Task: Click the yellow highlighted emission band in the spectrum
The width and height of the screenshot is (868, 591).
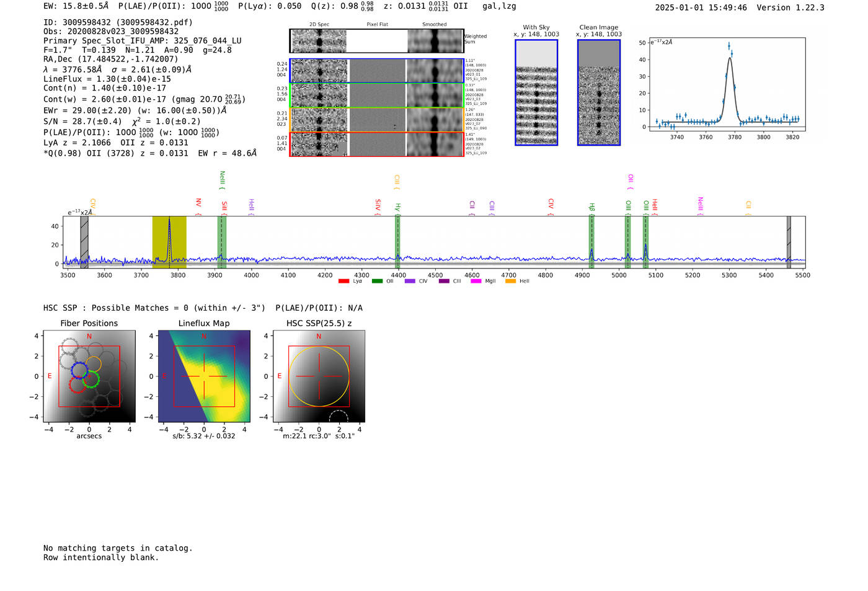Action: tap(169, 242)
